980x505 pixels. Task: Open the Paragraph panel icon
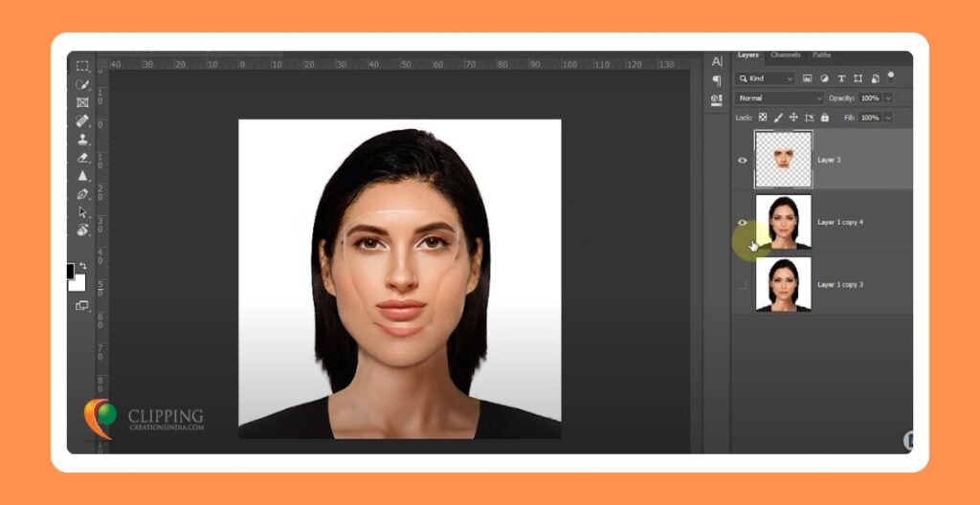pos(717,80)
